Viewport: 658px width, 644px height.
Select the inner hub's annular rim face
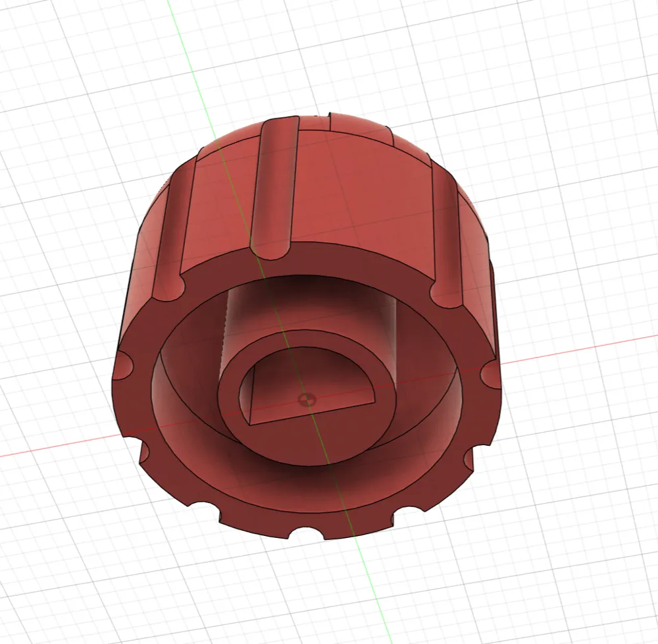point(309,443)
